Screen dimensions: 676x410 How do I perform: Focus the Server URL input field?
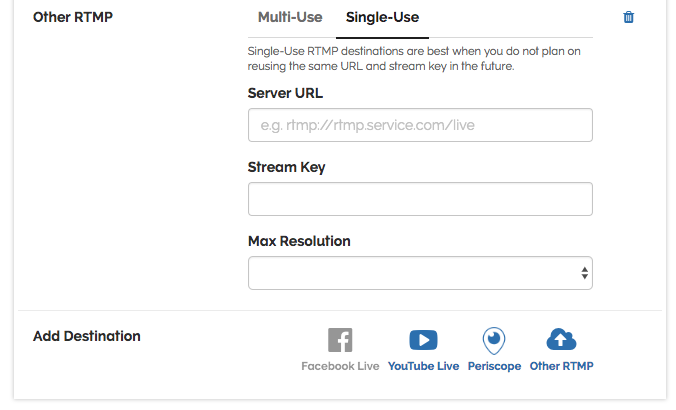(x=420, y=125)
